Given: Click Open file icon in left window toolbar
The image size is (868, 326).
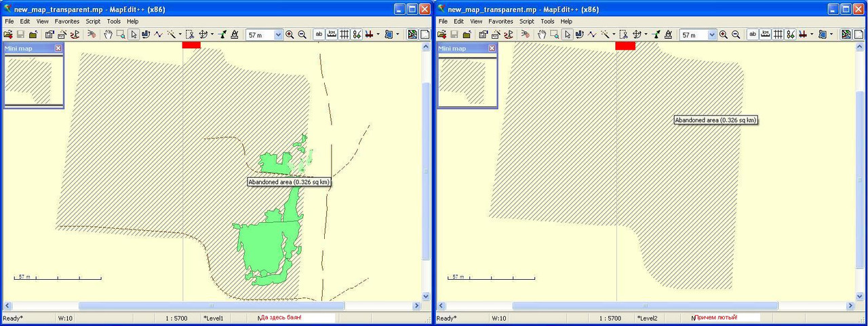Looking at the screenshot, I should tap(7, 35).
